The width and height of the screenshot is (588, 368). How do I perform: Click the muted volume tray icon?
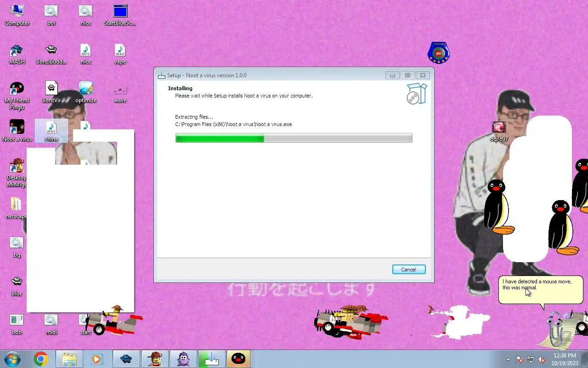(542, 359)
